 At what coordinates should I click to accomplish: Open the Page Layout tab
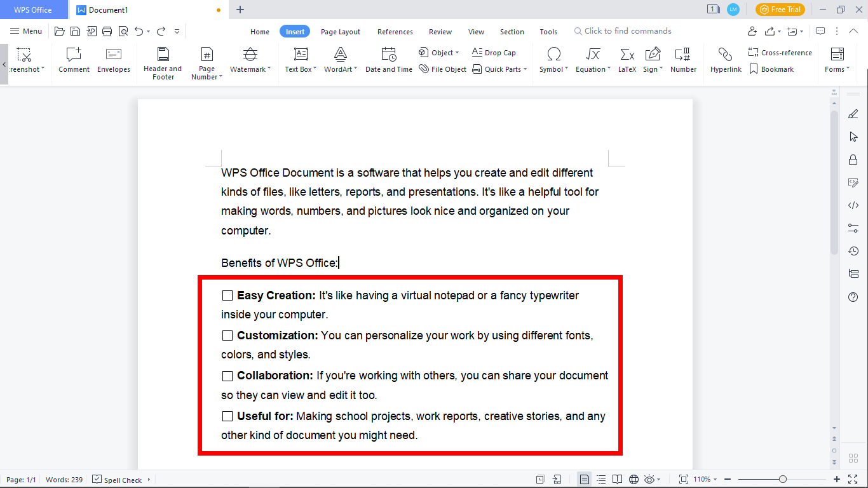pos(340,31)
